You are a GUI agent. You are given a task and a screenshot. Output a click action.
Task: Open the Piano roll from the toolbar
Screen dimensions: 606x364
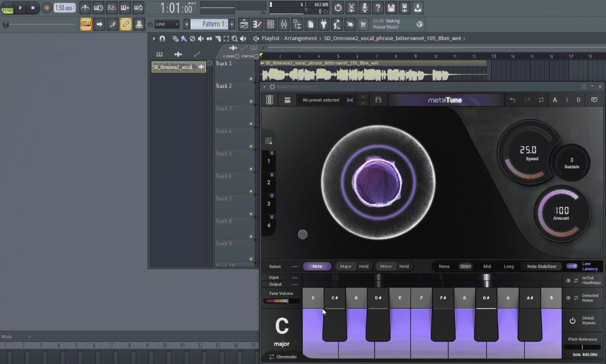tap(257, 24)
